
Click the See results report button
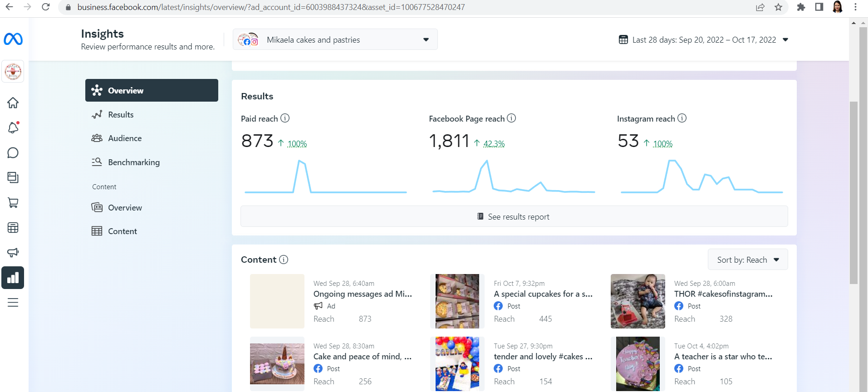pos(514,216)
